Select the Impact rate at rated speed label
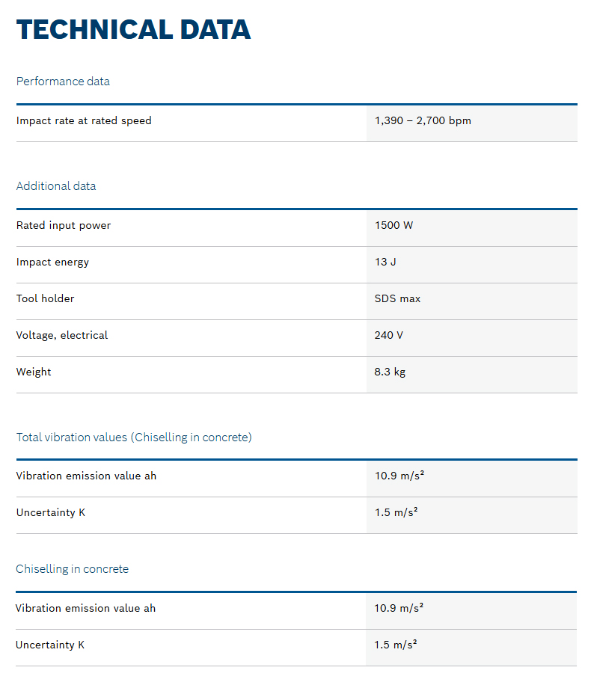 [x=84, y=120]
